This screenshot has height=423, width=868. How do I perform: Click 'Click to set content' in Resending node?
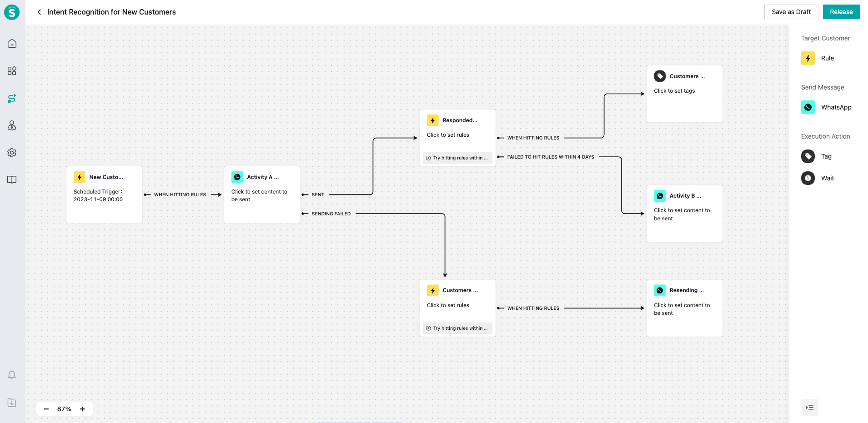point(682,309)
